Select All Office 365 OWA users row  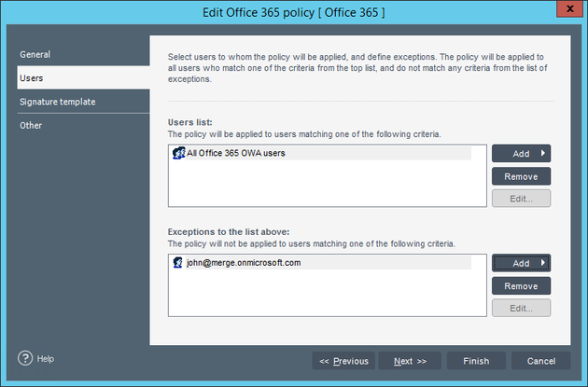point(321,153)
